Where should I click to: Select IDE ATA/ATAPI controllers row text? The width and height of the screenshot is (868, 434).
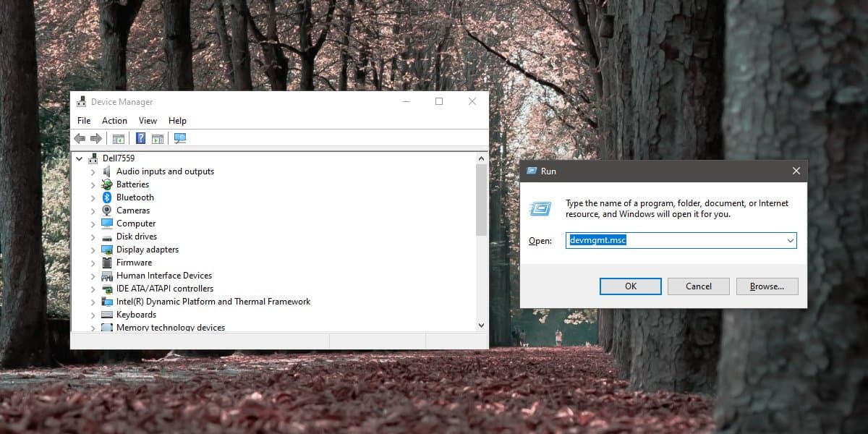coord(165,289)
